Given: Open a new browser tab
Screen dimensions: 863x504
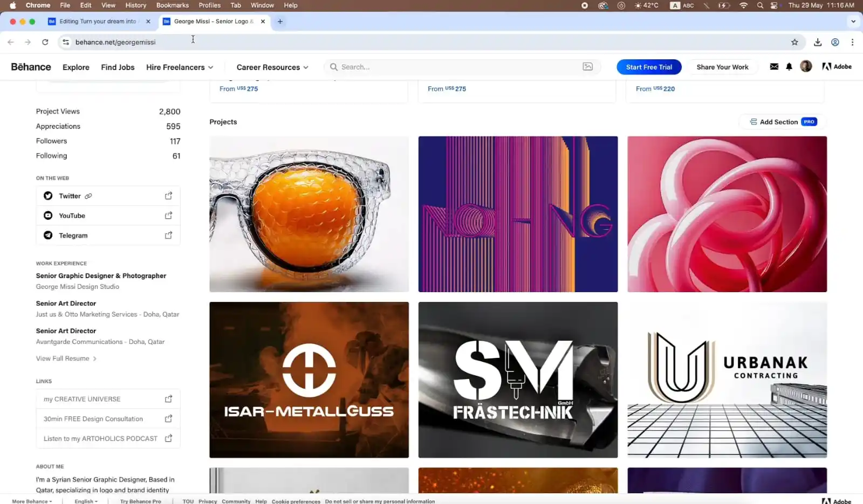Looking at the screenshot, I should [280, 22].
